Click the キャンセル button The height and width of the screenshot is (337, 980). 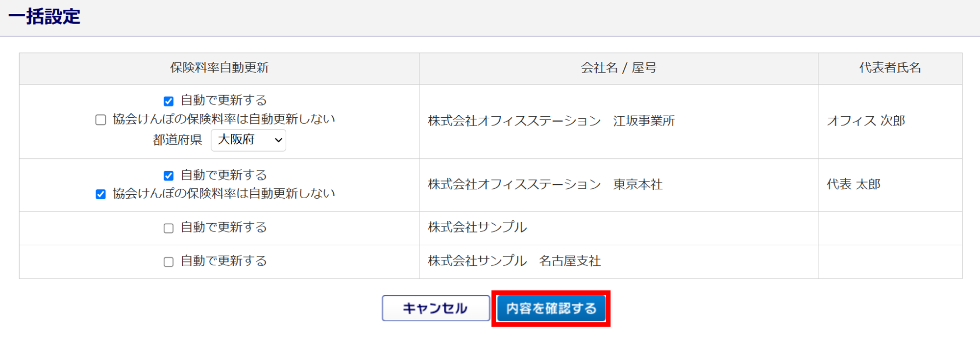[x=436, y=308]
